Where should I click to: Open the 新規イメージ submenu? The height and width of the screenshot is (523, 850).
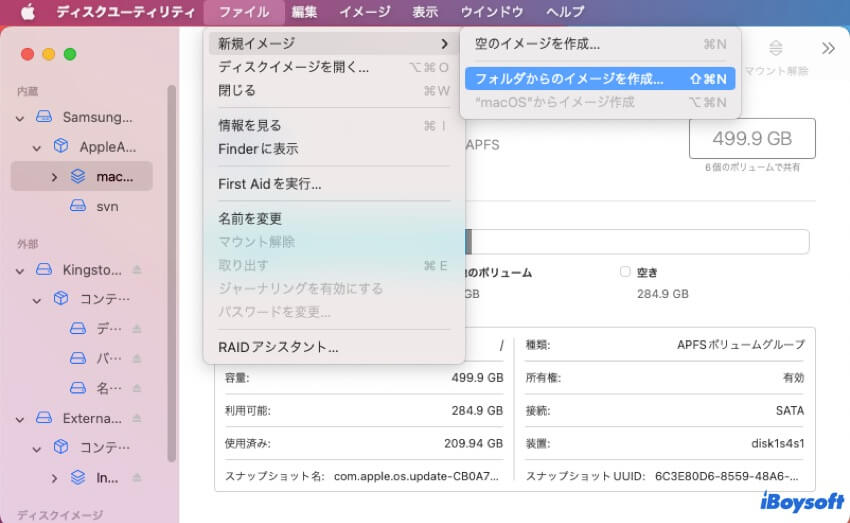[333, 43]
